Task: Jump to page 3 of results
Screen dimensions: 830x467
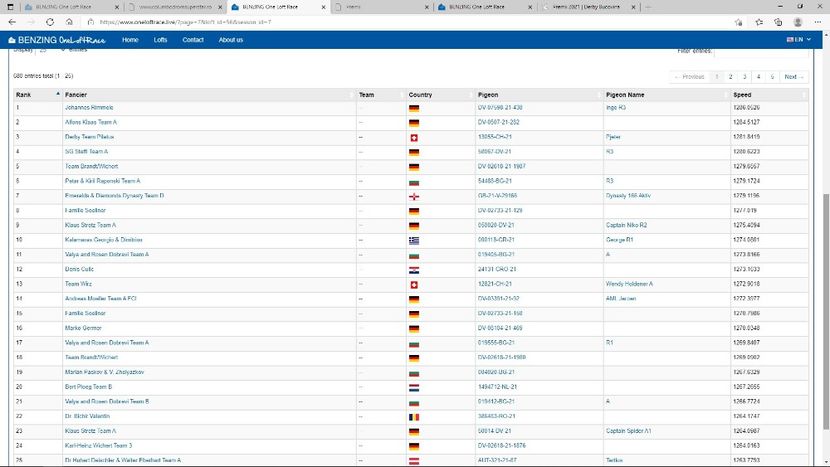Action: pos(745,77)
